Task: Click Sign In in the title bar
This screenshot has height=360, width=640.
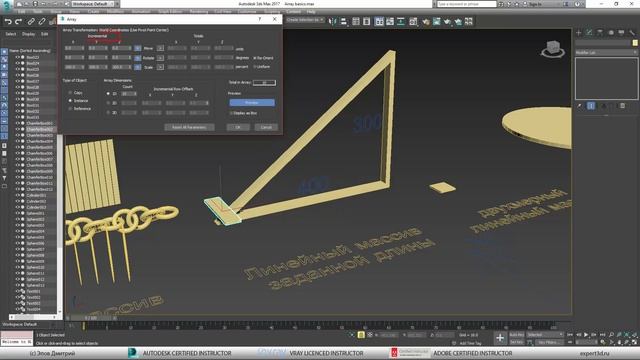Action: point(534,4)
